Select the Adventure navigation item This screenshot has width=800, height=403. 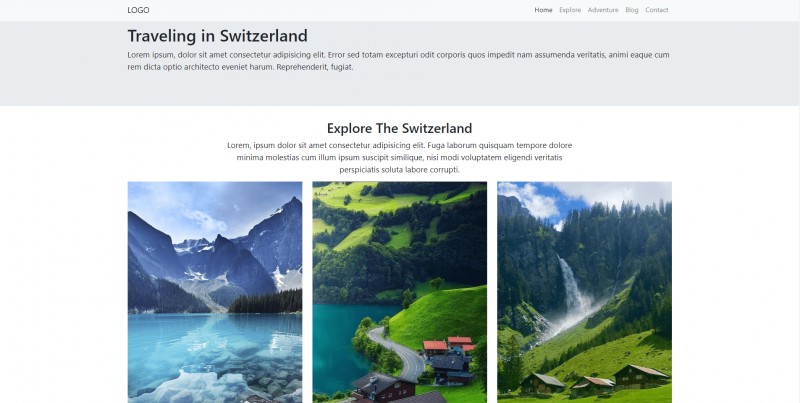point(603,10)
